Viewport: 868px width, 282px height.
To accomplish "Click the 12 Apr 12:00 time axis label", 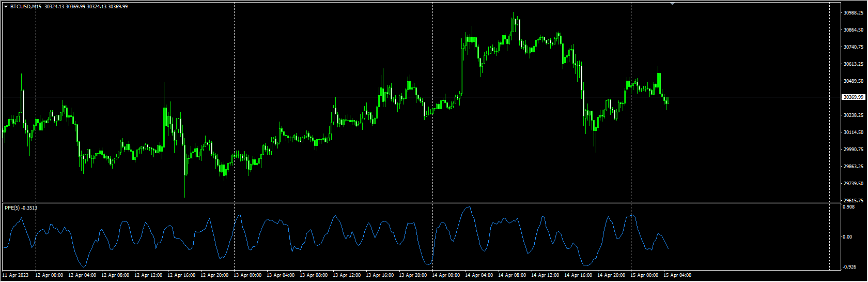I will coord(148,275).
